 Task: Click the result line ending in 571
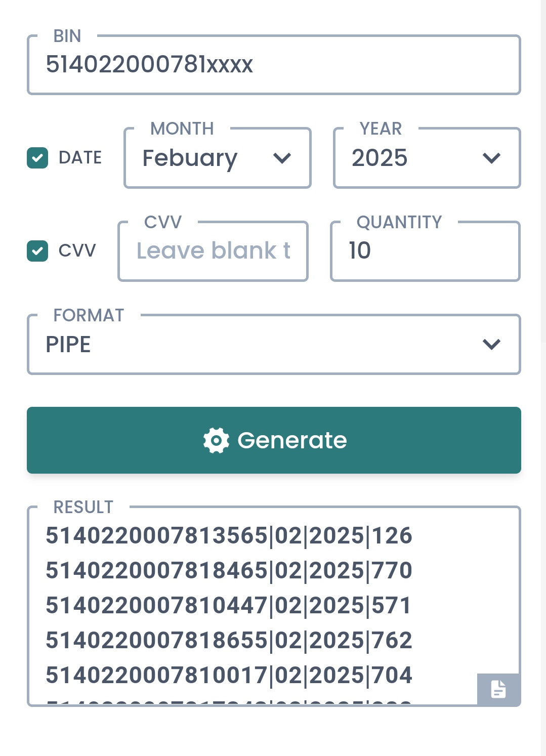[229, 605]
